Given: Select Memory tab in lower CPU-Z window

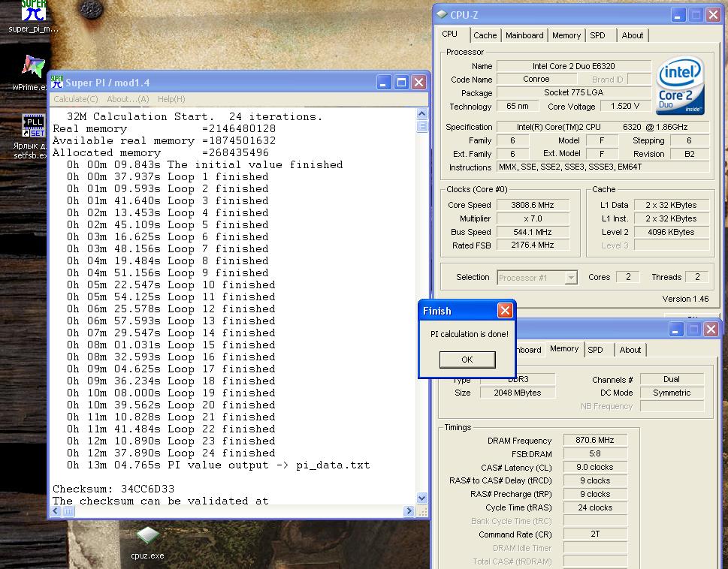Looking at the screenshot, I should 564,348.
